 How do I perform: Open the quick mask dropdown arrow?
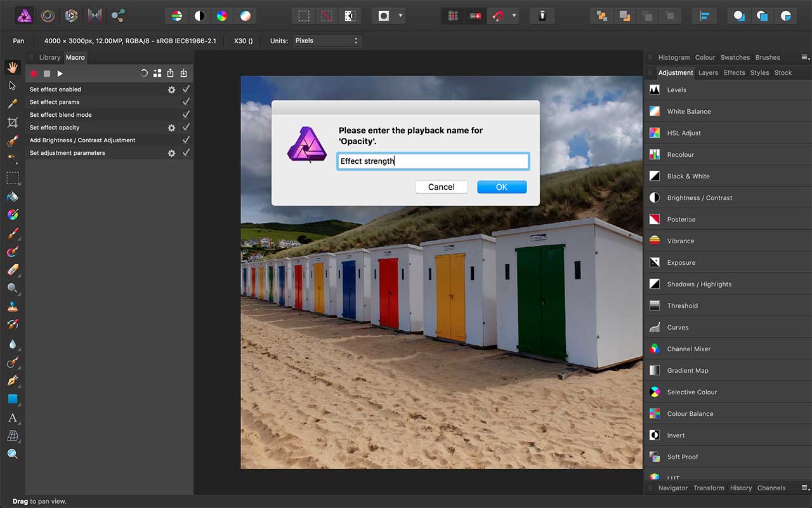tap(400, 15)
